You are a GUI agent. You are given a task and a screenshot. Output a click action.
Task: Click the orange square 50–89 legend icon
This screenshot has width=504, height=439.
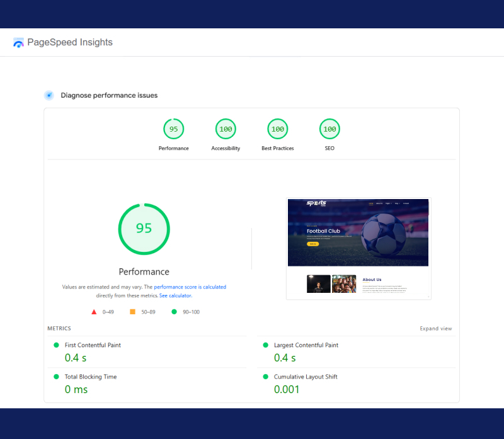coord(132,312)
